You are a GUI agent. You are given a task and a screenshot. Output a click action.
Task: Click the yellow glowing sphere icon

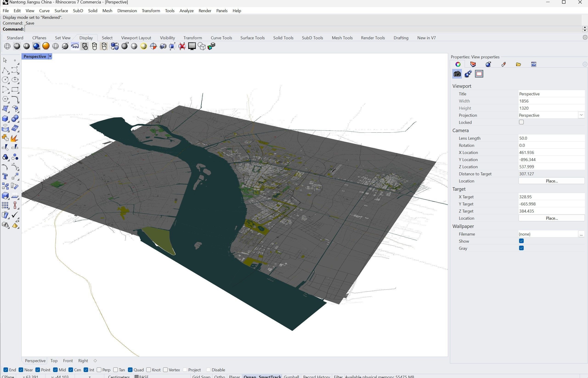pyautogui.click(x=144, y=46)
